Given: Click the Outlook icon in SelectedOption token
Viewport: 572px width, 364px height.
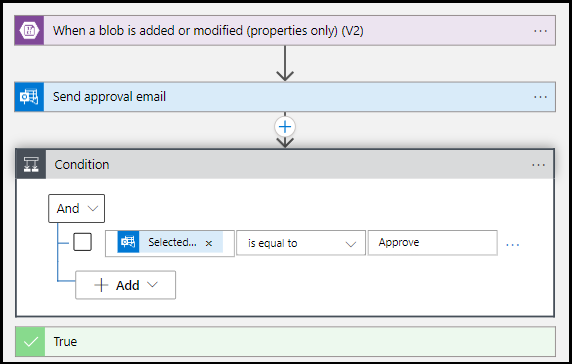Looking at the screenshot, I should (x=128, y=242).
